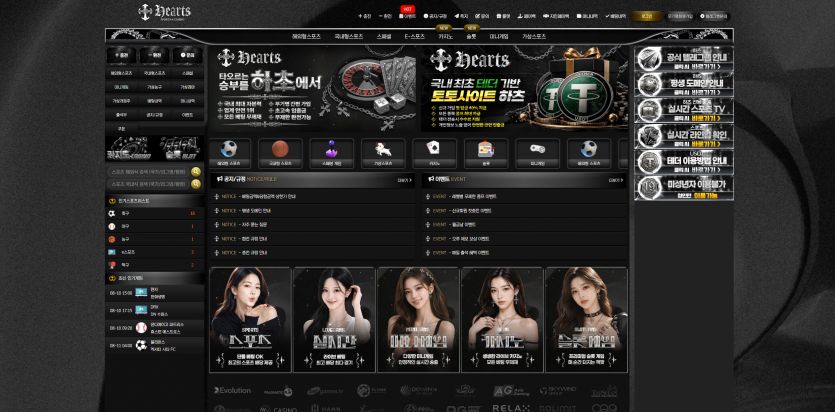Click 더보기 in the 공지/규정 NOTICE header
This screenshot has height=412, width=835.
pos(405,180)
